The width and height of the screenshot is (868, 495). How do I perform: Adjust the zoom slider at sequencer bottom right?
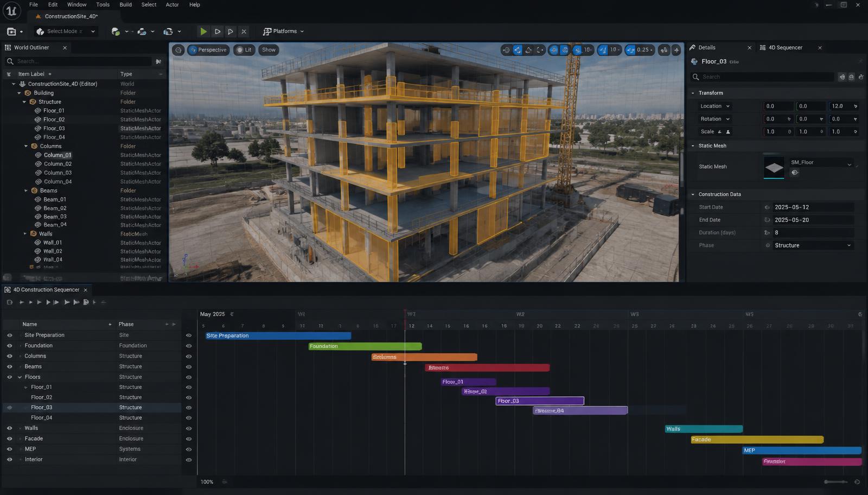coord(836,482)
